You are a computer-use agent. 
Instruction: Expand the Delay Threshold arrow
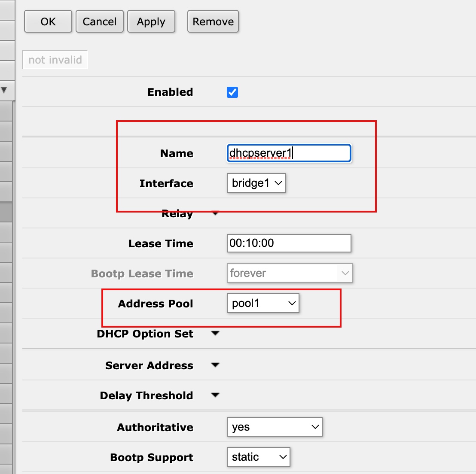216,395
